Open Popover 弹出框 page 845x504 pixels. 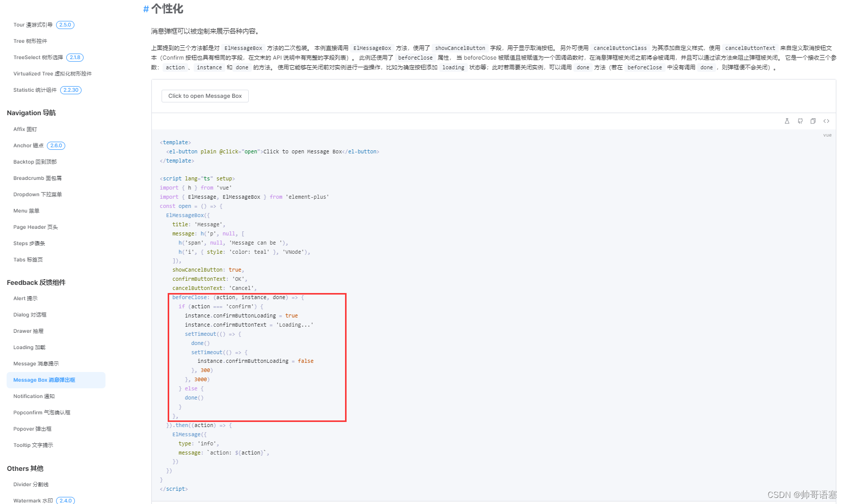point(32,429)
